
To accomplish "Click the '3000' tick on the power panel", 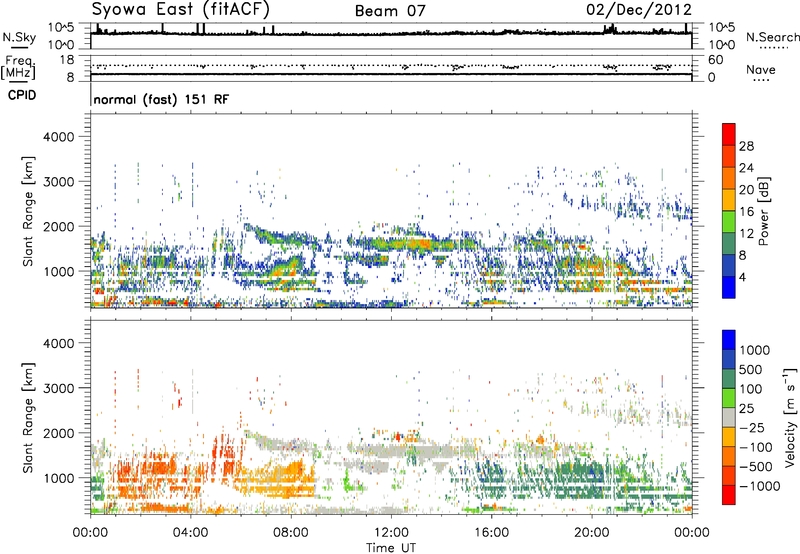I will 59,182.
